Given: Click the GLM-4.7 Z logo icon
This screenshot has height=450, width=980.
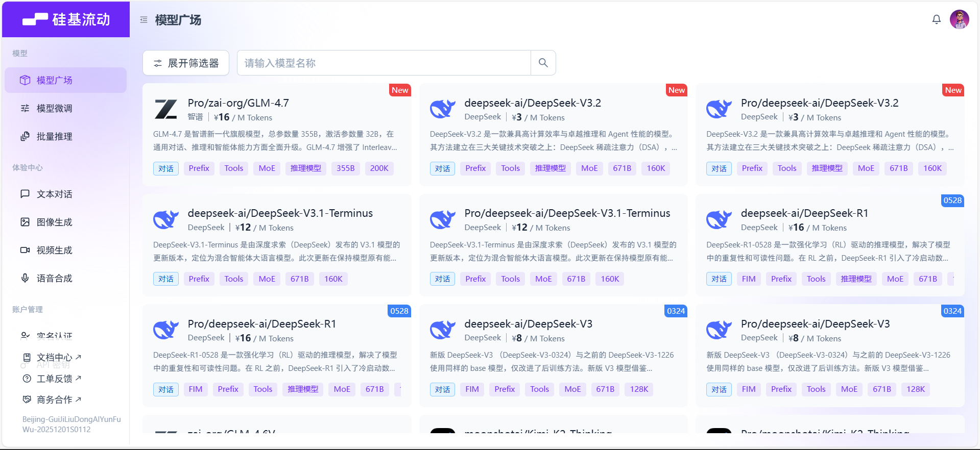Looking at the screenshot, I should 166,109.
